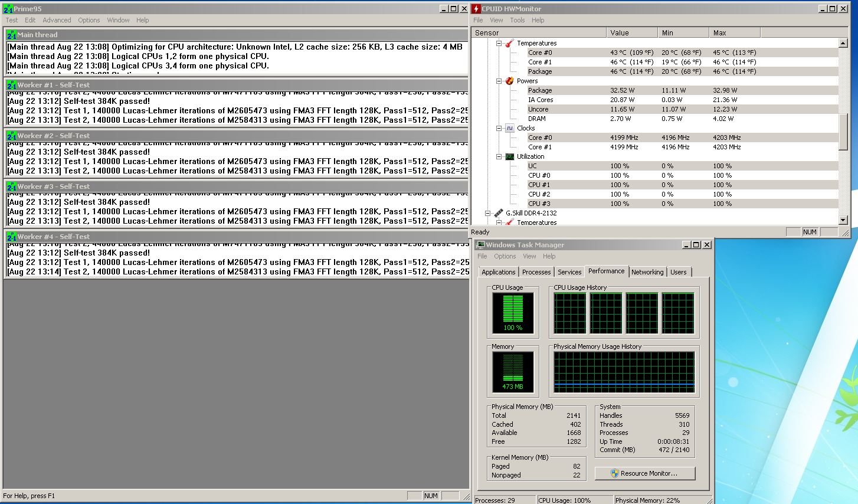Click the "CPU Usage: 100%" status bar entry

[x=565, y=500]
